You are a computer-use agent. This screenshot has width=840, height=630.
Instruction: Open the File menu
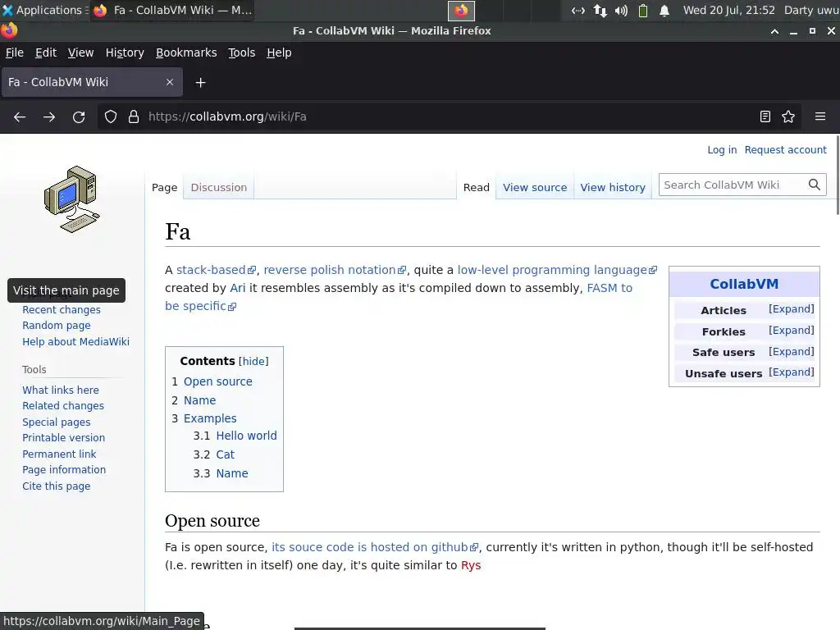(15, 52)
